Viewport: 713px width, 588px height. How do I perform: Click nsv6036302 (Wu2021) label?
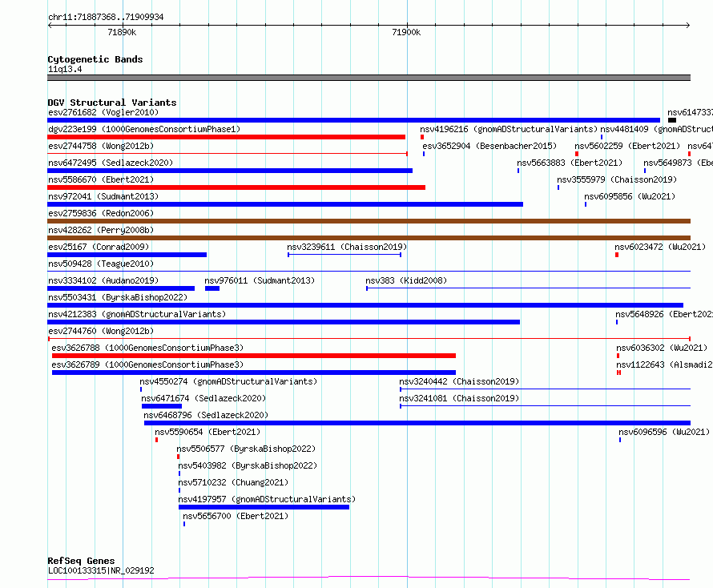tap(662, 348)
